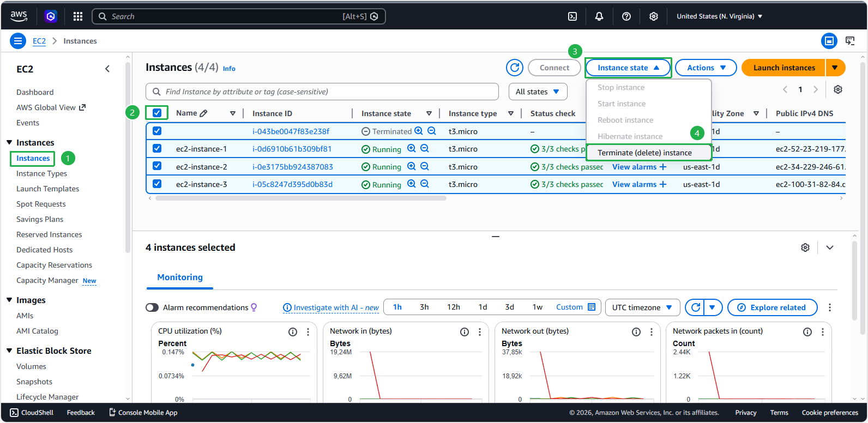Select the 1w time range
Image resolution: width=868 pixels, height=423 pixels.
pos(538,307)
